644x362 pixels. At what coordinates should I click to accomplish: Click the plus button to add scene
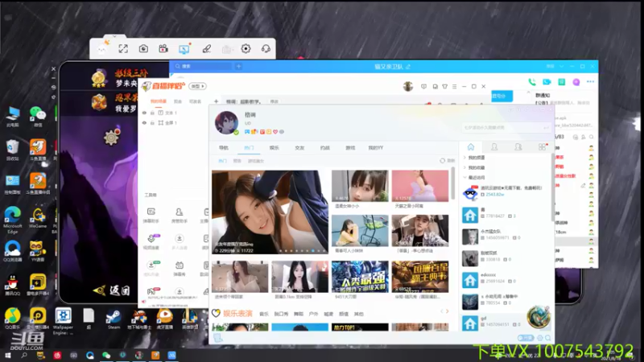(x=216, y=101)
